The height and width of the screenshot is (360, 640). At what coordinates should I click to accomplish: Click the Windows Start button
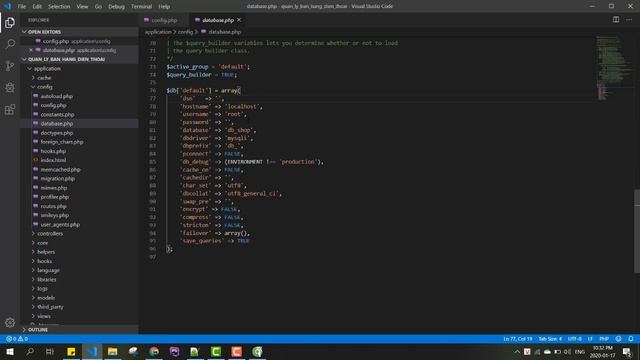(x=10, y=351)
